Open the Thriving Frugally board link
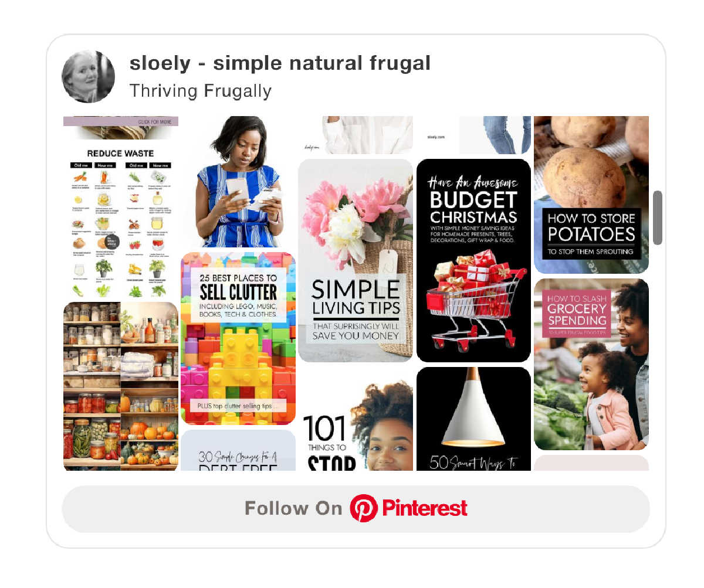This screenshot has height=588, width=704. coord(201,91)
